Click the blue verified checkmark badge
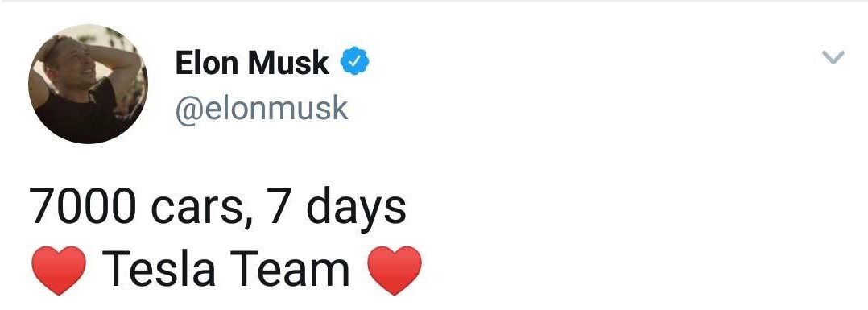This screenshot has height=310, width=868. (354, 61)
